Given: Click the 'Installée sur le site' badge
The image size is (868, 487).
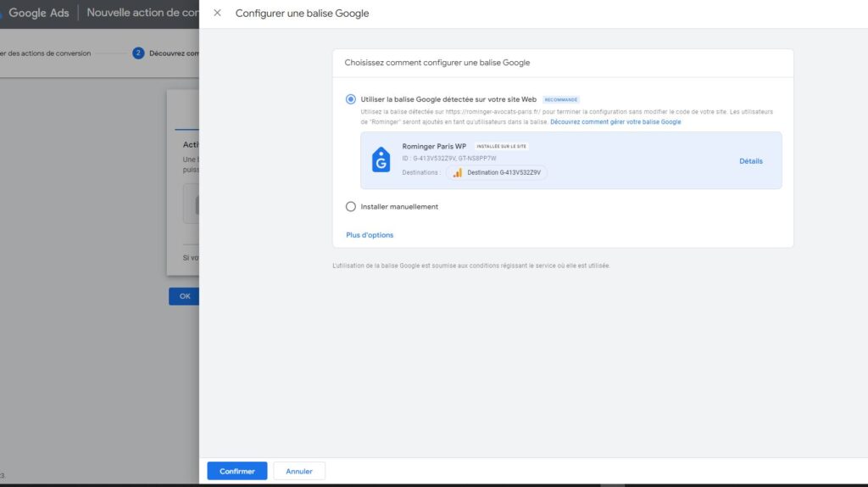Looking at the screenshot, I should pyautogui.click(x=501, y=146).
